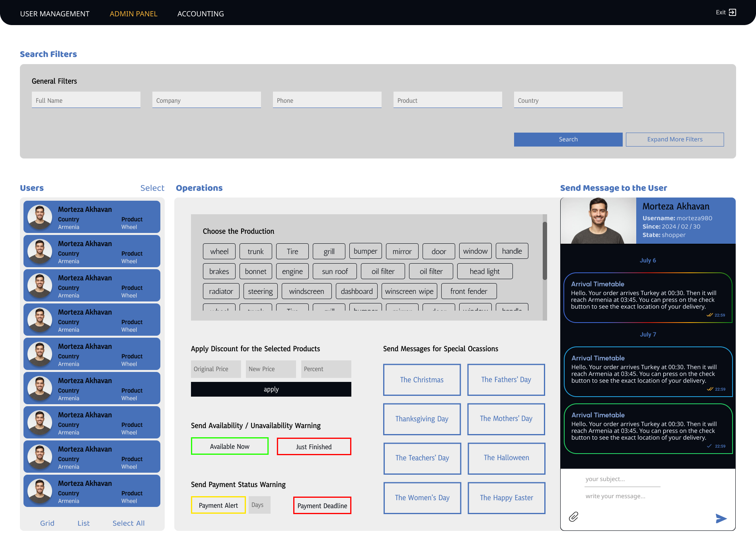Open the Accounting tab
The image size is (756, 538).
pyautogui.click(x=201, y=14)
